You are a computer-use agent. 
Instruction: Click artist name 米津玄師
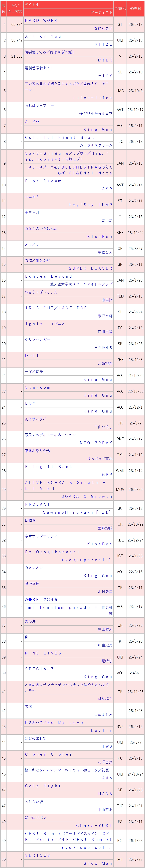(105, 316)
